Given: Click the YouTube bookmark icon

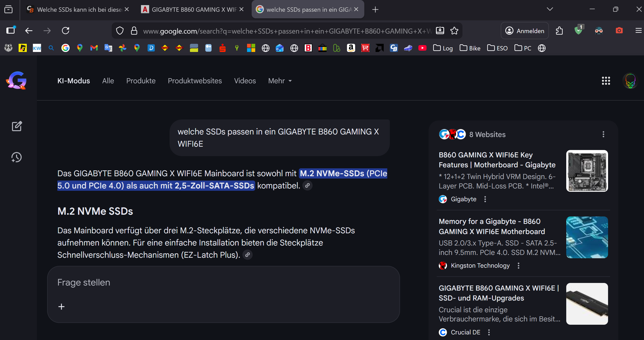Looking at the screenshot, I should 422,48.
